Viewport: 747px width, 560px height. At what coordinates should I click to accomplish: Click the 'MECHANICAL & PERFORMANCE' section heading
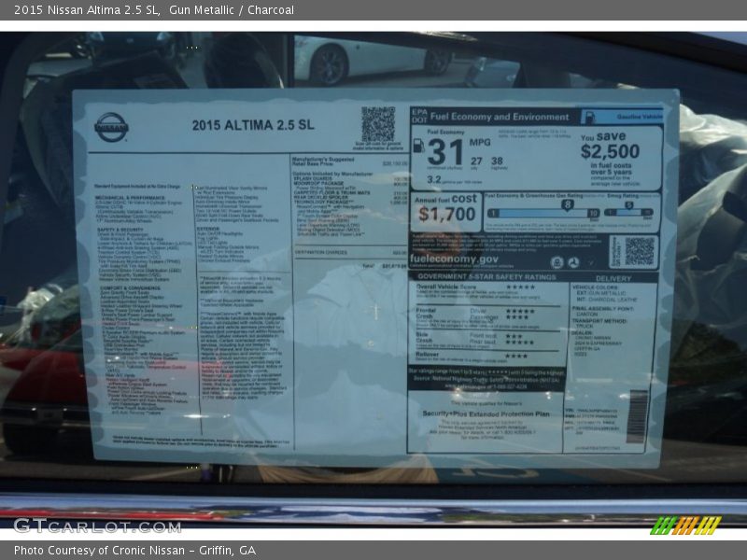coord(130,198)
